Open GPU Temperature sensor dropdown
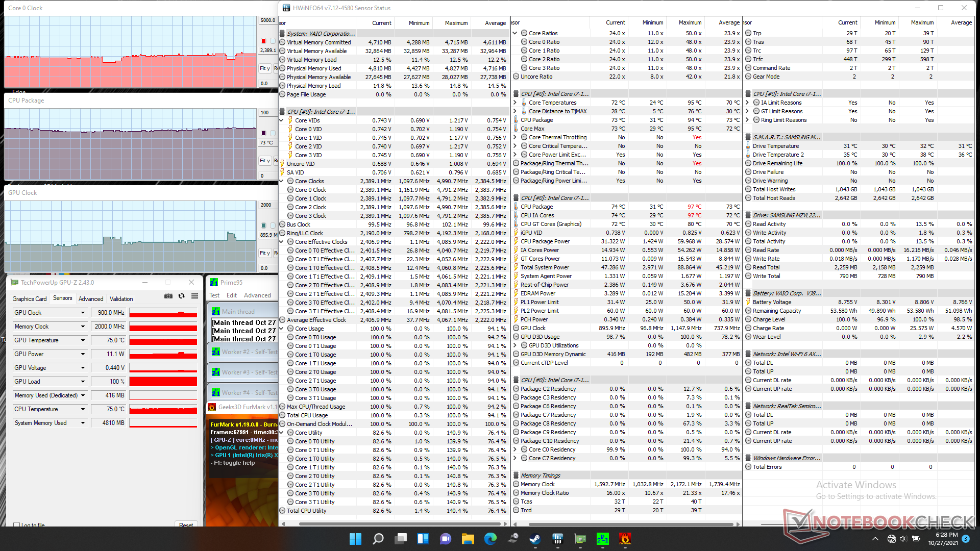980x551 pixels. 83,340
